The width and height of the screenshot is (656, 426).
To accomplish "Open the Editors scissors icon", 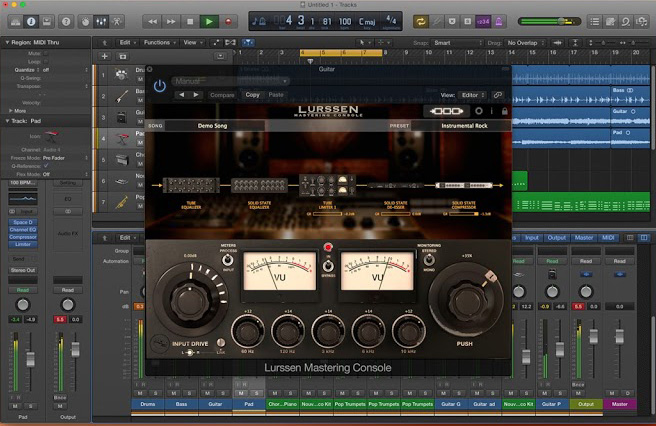I will tap(117, 22).
